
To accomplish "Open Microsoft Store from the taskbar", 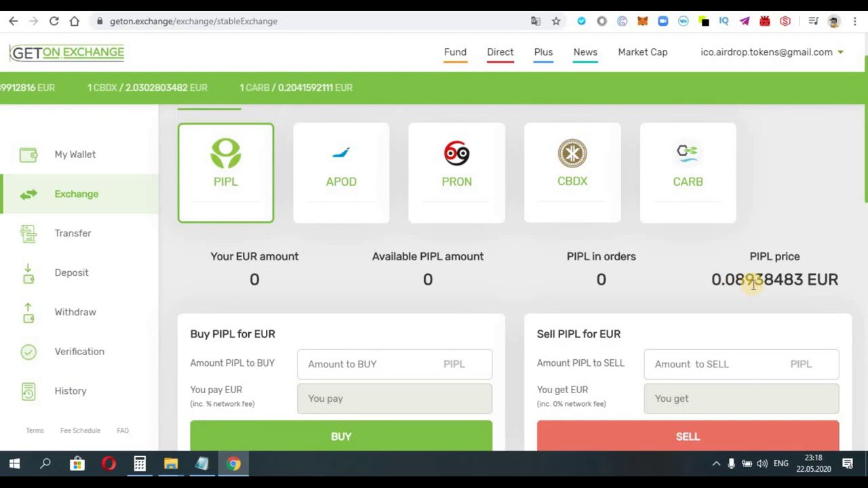I will coord(77,464).
